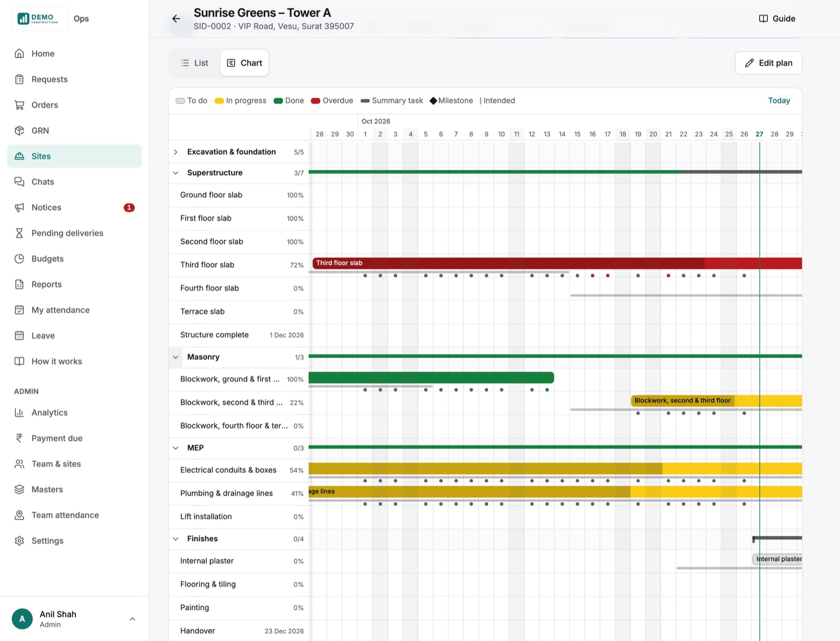Go back using the arrow icon
Image resolution: width=840 pixels, height=641 pixels.
[176, 19]
